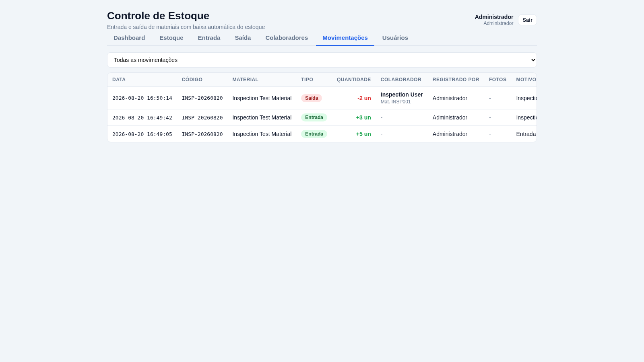Click the Sair logout button
The height and width of the screenshot is (362, 644).
coord(527,20)
